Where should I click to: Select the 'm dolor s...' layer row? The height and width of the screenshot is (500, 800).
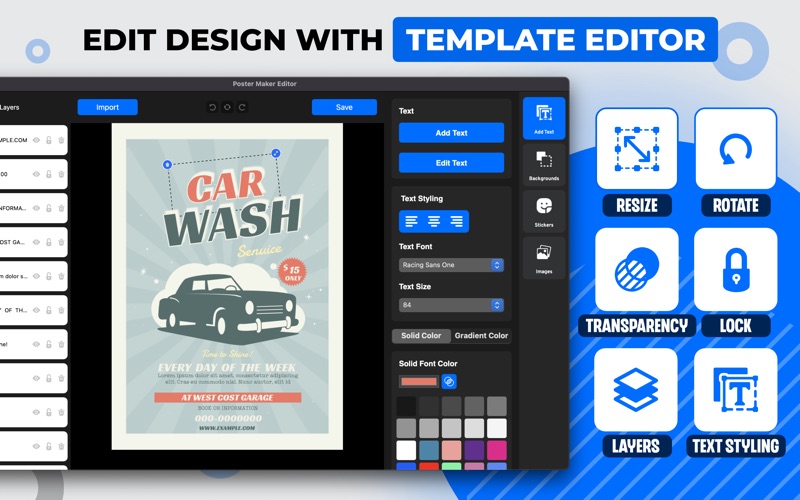pyautogui.click(x=33, y=276)
